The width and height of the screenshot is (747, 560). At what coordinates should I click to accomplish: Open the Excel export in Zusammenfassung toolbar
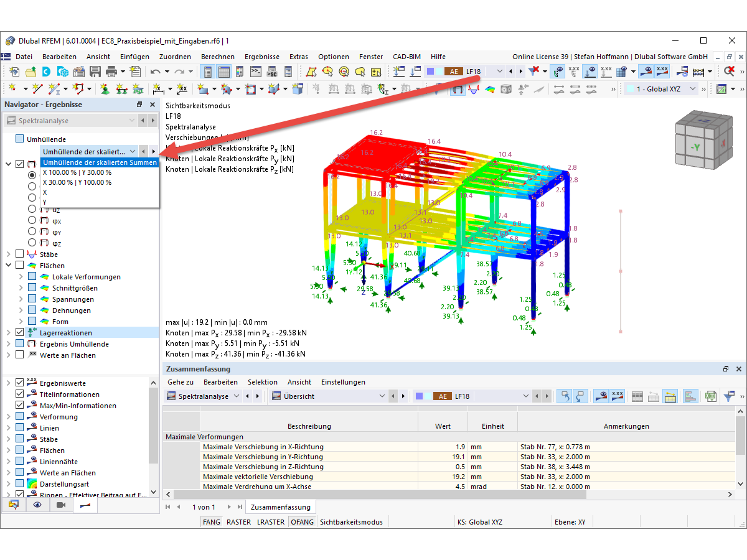710,396
